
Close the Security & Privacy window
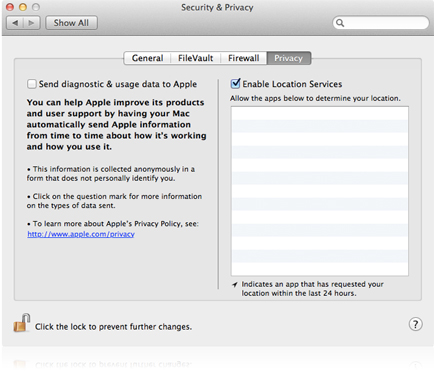(x=10, y=7)
